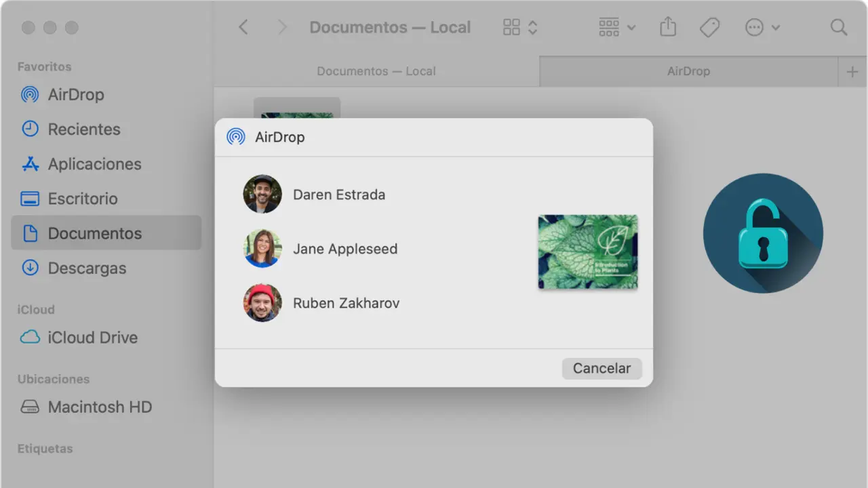Switch to the Documentos — Local tab
This screenshot has height=488, width=868.
click(376, 71)
